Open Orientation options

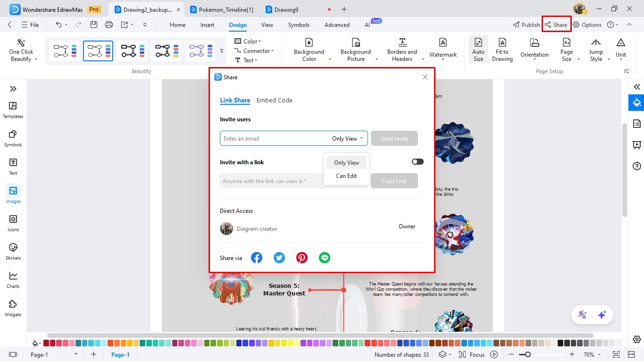(x=535, y=48)
